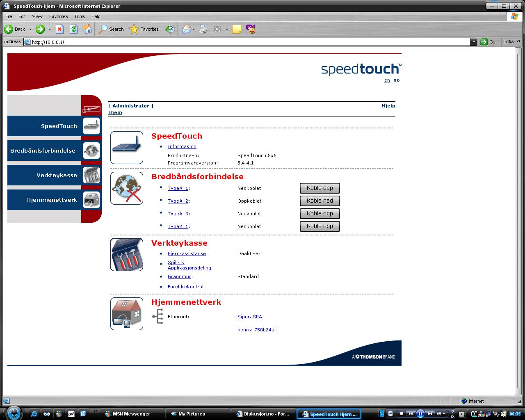This screenshot has width=525, height=420.
Task: Click Koble opp button for TypeA_3
Action: tap(320, 214)
